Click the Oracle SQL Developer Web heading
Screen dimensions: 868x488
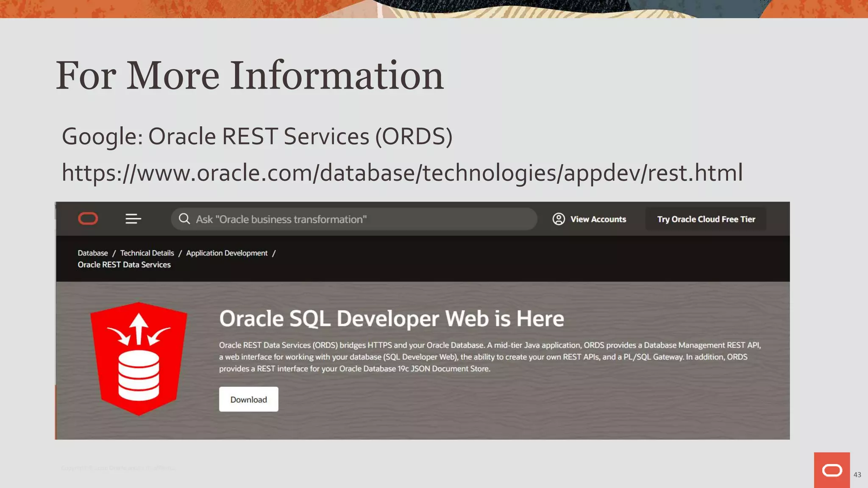click(x=392, y=319)
